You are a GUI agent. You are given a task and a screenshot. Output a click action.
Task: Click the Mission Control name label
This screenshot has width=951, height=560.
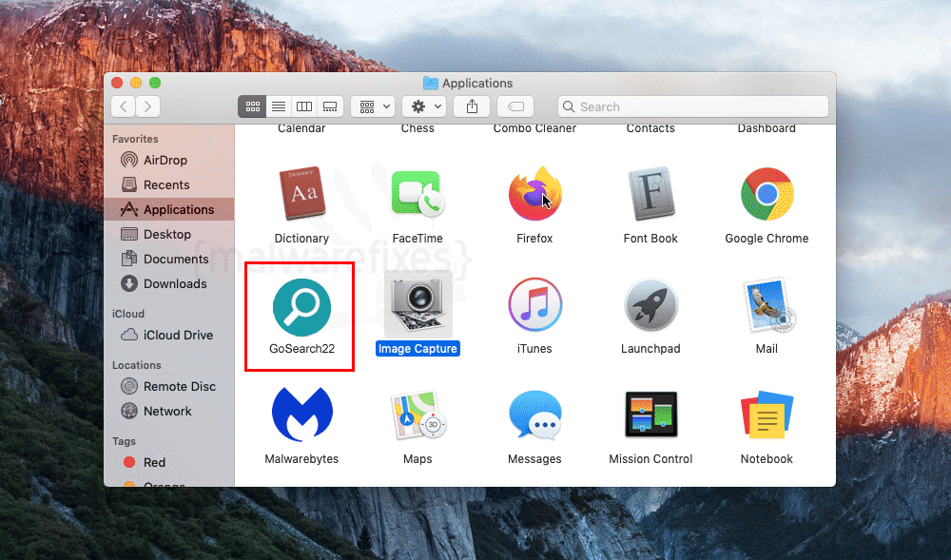click(650, 459)
